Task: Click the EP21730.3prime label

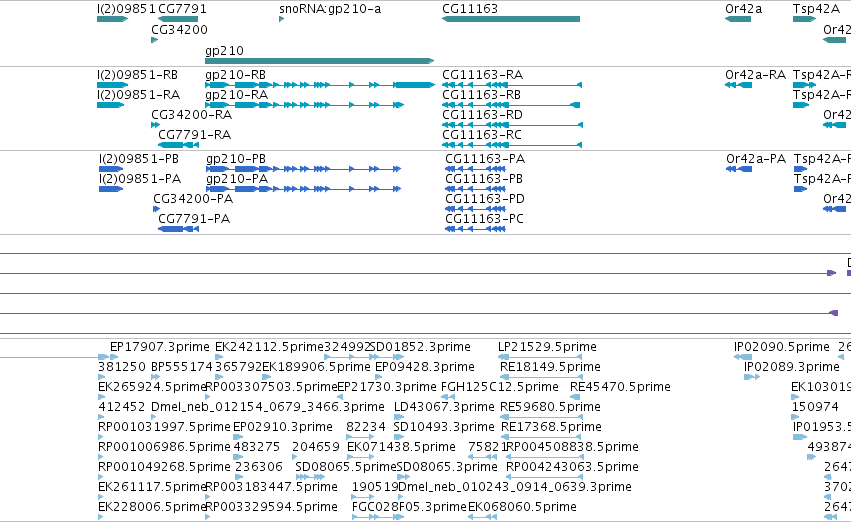Action: coord(387,387)
